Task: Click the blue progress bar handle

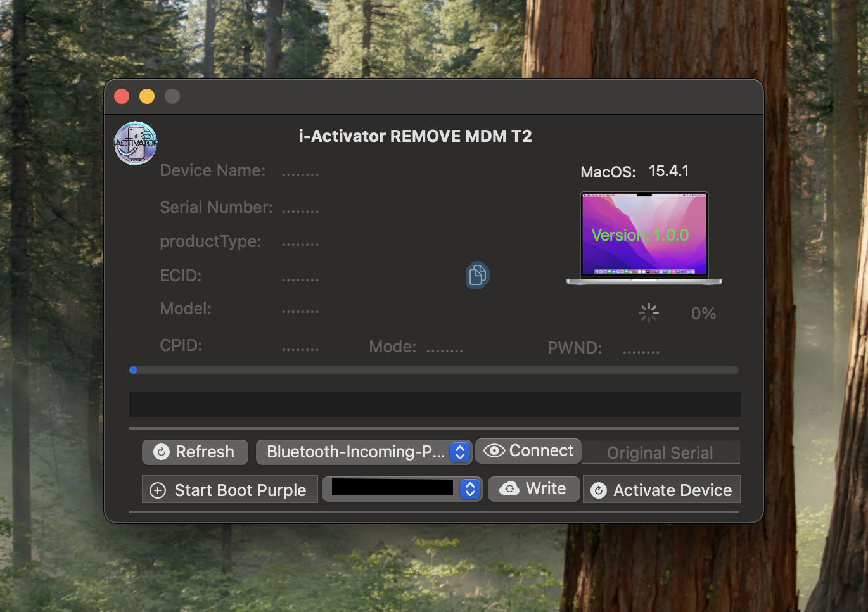Action: (x=133, y=370)
